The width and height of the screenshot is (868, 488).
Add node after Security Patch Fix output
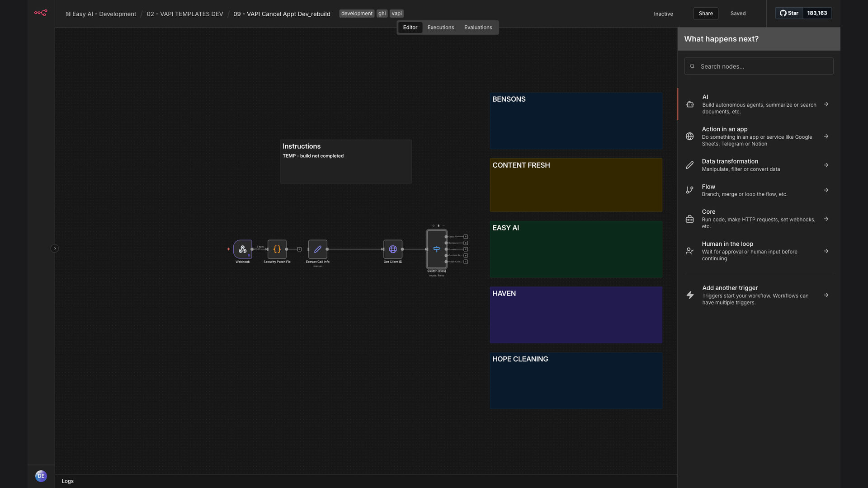299,249
